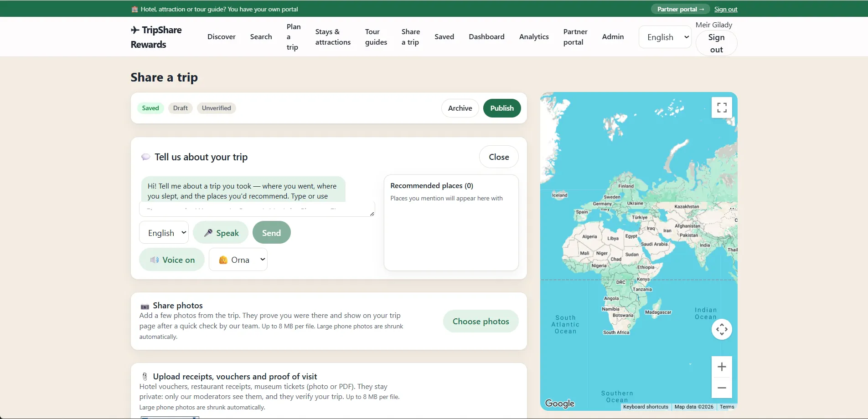Click the Sign out button under Meir Gilady

tap(717, 43)
